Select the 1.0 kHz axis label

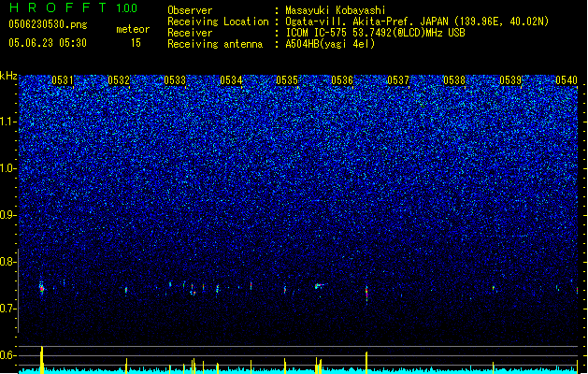(7, 168)
